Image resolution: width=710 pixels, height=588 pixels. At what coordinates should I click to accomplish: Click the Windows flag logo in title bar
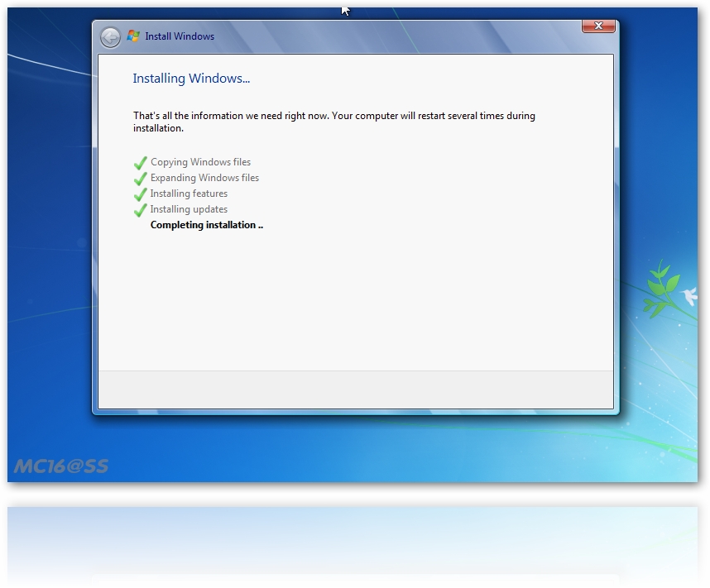point(133,36)
